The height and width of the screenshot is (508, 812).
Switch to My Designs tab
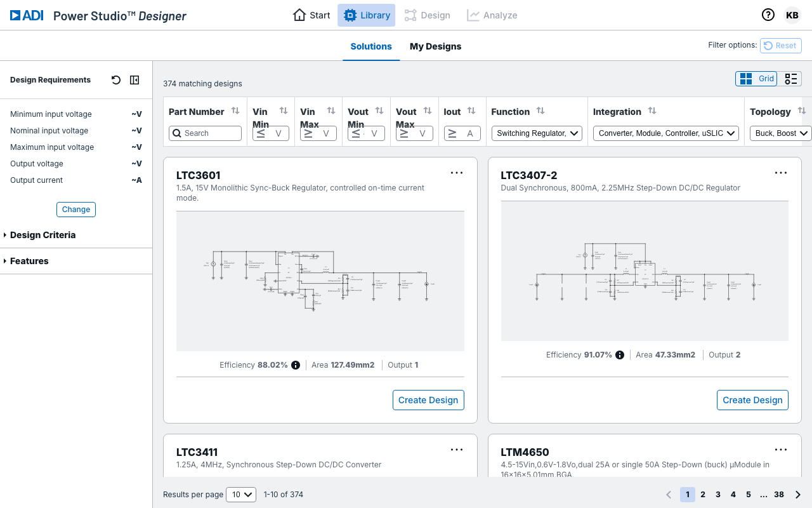point(436,46)
